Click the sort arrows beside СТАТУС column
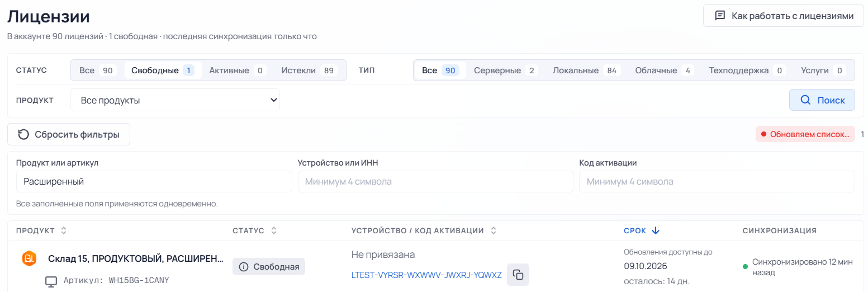 pos(273,230)
